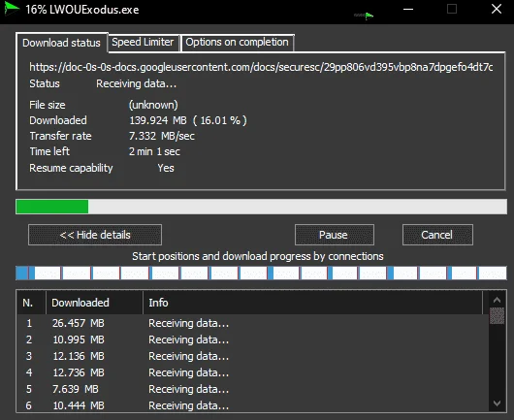Close the download window
The image size is (514, 420).
click(497, 9)
